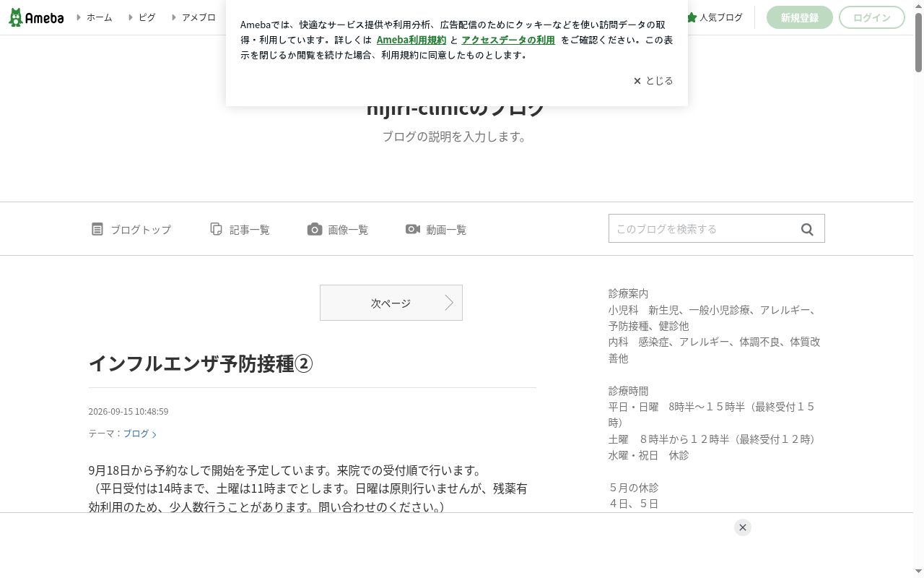Click the ログイン button
The height and width of the screenshot is (578, 924).
(x=871, y=17)
